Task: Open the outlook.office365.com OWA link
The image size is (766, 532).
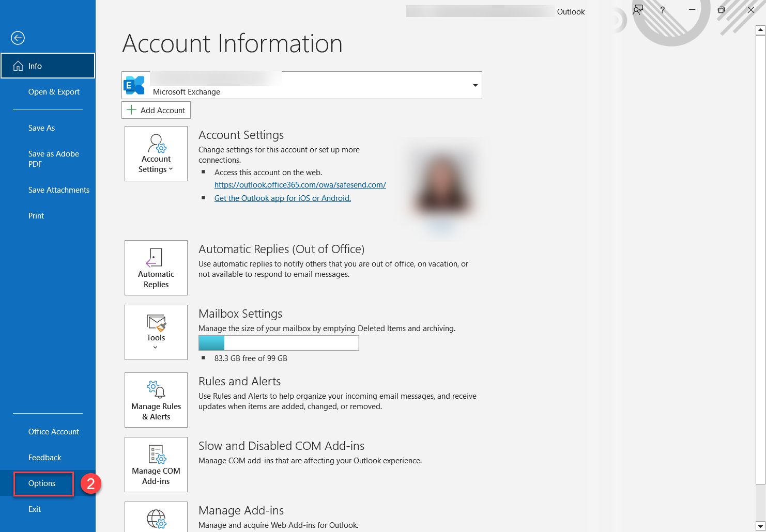Action: (x=300, y=185)
